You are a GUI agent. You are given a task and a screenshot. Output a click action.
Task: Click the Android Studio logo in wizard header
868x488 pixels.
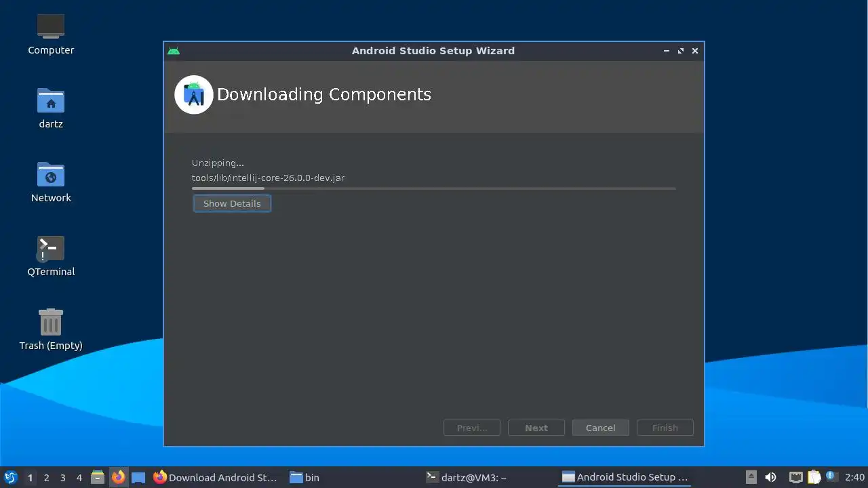pyautogui.click(x=194, y=95)
